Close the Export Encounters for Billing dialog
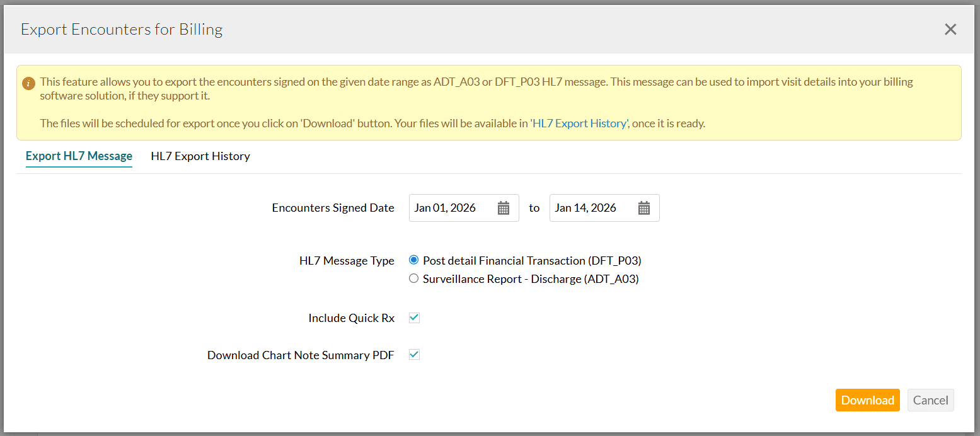This screenshot has width=980, height=436. point(950,29)
